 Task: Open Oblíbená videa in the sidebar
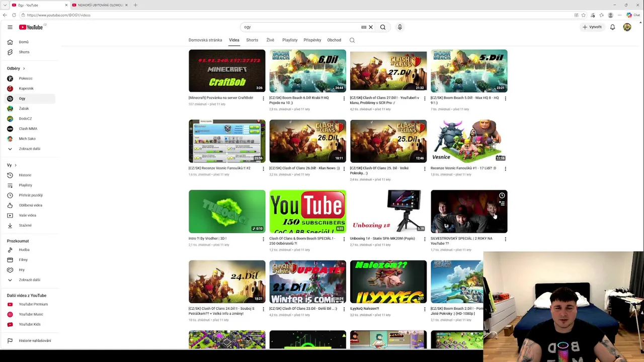[x=31, y=205]
